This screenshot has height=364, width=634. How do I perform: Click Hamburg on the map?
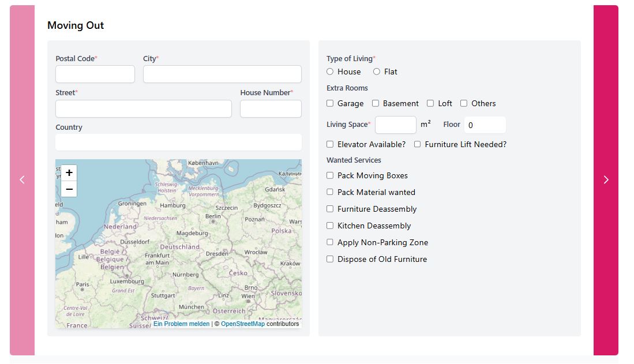click(x=172, y=205)
